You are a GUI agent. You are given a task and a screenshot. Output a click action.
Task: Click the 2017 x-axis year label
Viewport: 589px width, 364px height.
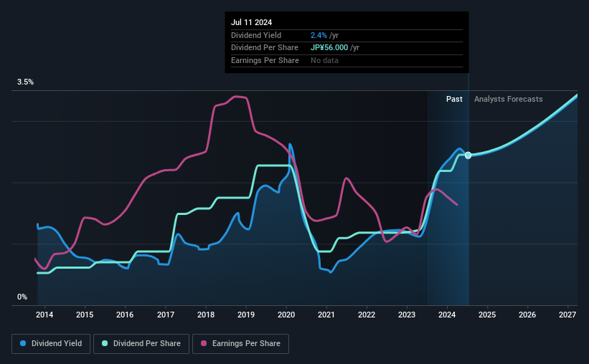pyautogui.click(x=165, y=315)
